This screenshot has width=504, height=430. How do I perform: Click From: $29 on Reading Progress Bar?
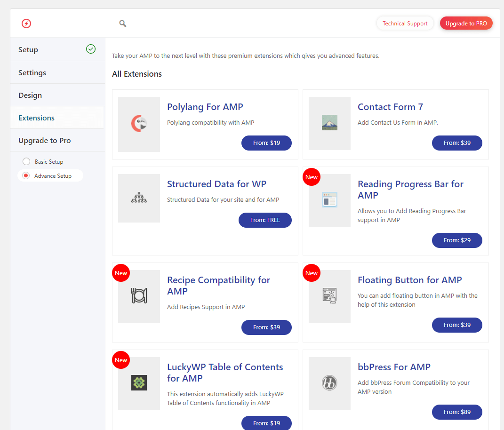click(457, 240)
